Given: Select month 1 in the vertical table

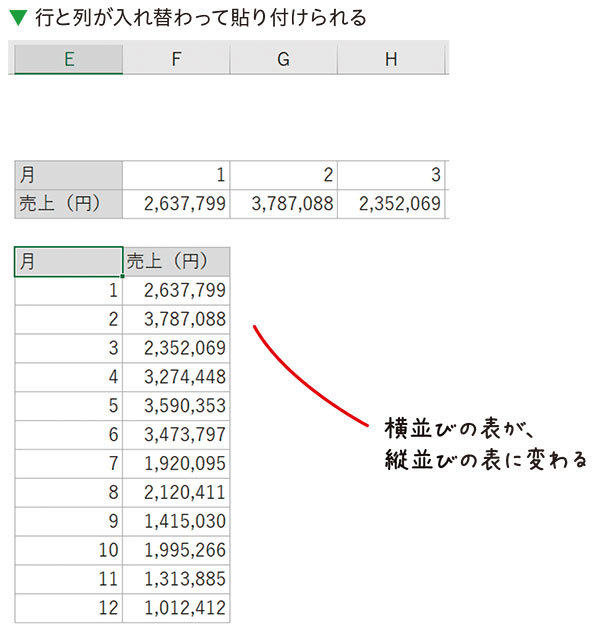Looking at the screenshot, I should (x=69, y=291).
